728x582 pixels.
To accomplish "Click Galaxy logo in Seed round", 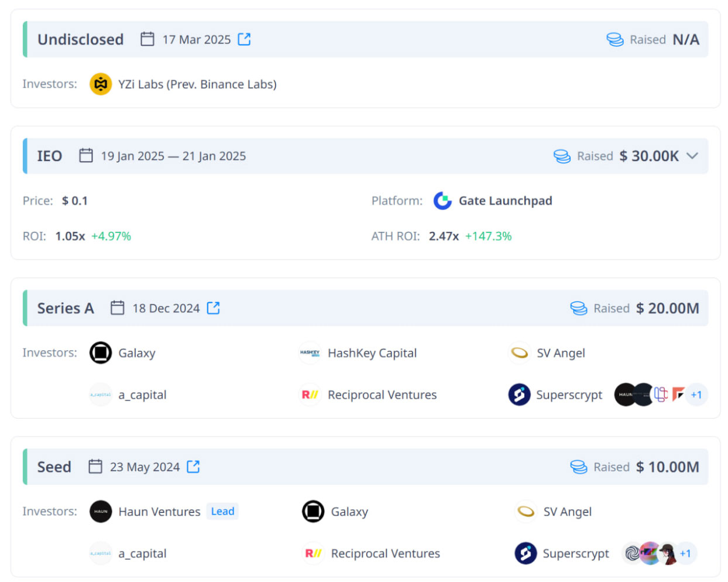I will click(x=313, y=512).
